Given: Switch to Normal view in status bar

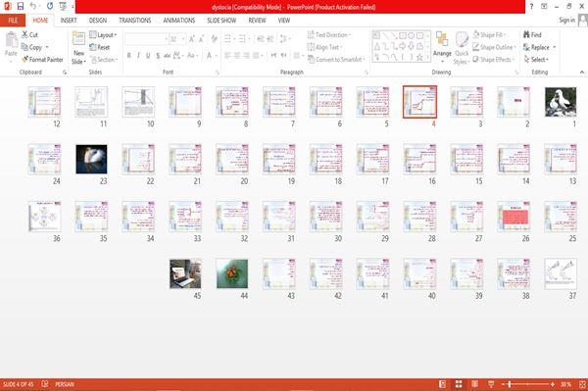Looking at the screenshot, I should 443,384.
